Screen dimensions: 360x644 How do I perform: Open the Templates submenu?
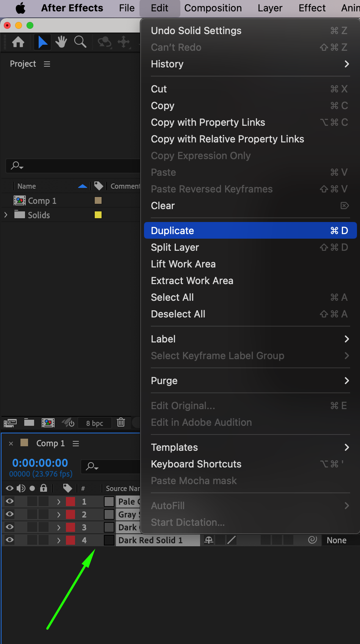250,447
